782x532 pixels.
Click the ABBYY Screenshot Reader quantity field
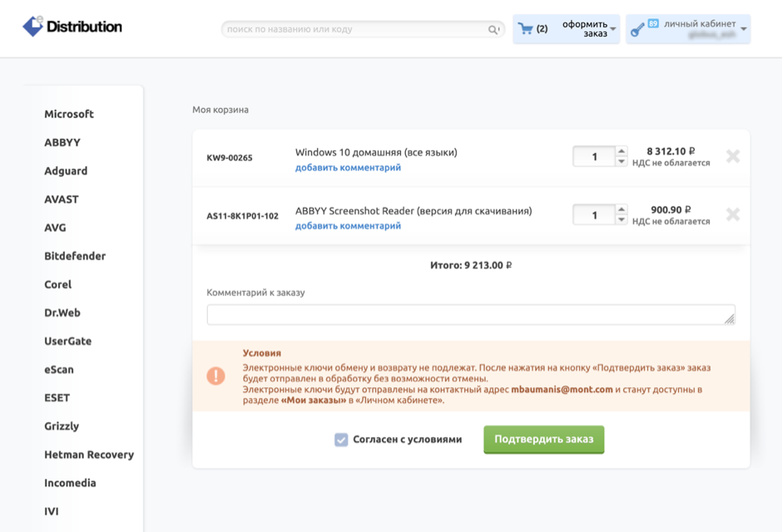(x=594, y=214)
